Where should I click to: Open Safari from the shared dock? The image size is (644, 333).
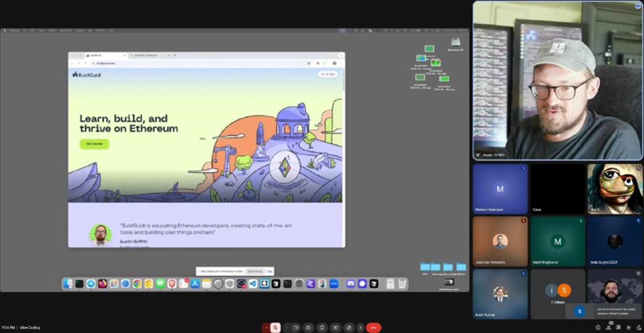point(126,284)
